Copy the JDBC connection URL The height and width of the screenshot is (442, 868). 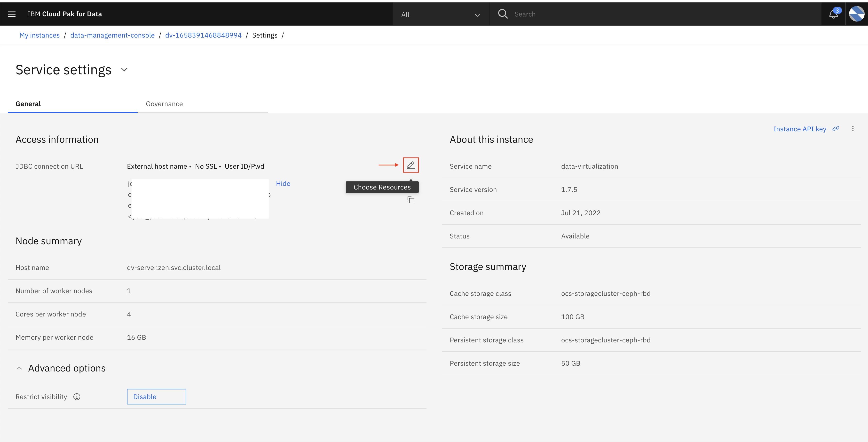(411, 200)
